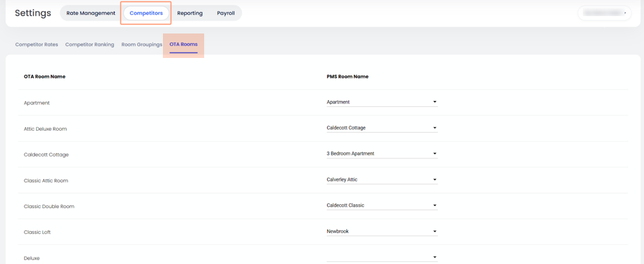Select the OTA Rooms sub-tab
The width and height of the screenshot is (644, 264).
pos(184,44)
